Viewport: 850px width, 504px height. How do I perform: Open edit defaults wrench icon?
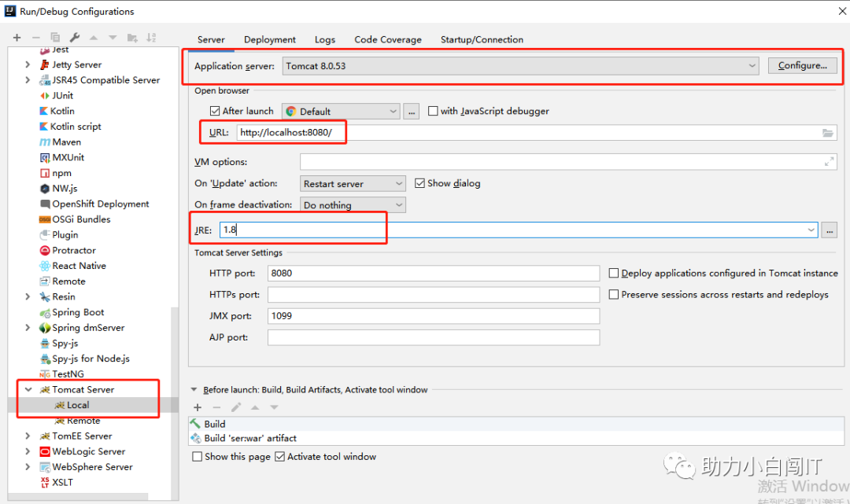[x=74, y=38]
